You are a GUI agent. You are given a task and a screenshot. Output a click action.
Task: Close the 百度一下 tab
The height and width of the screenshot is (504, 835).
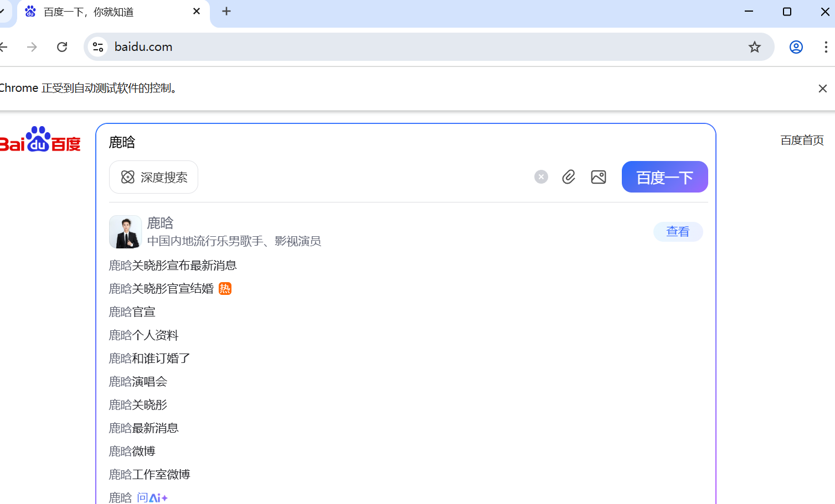[197, 12]
